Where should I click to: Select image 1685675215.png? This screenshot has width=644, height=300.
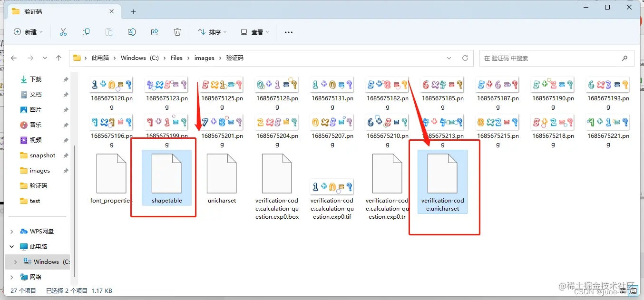point(498,131)
